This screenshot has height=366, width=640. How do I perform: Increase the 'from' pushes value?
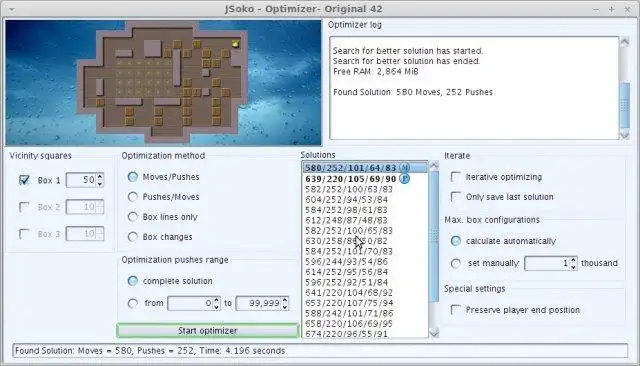pyautogui.click(x=216, y=299)
